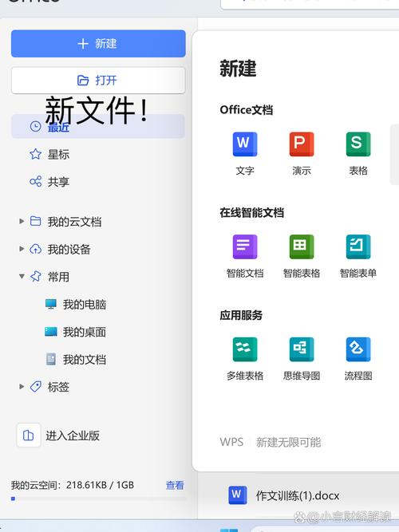The height and width of the screenshot is (532, 399).
Task: Select the 标签 tree entry
Action: 58,387
